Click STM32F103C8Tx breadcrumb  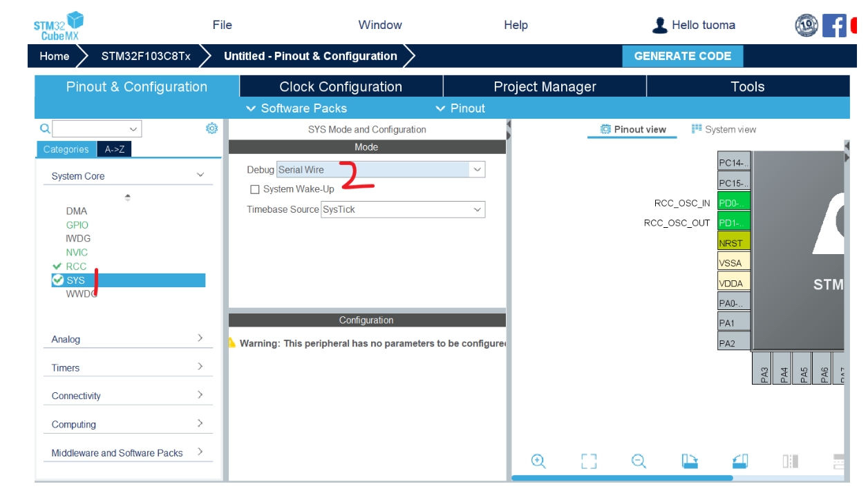point(146,56)
